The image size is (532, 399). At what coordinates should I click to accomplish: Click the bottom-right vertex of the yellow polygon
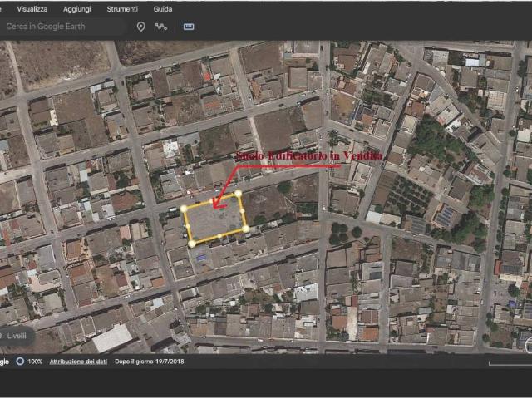tap(246, 229)
